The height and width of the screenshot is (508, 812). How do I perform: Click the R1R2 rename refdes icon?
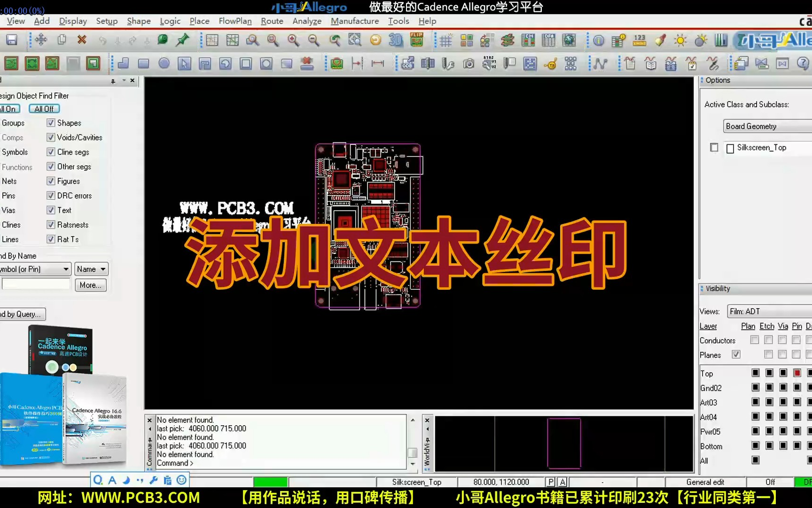pos(489,63)
